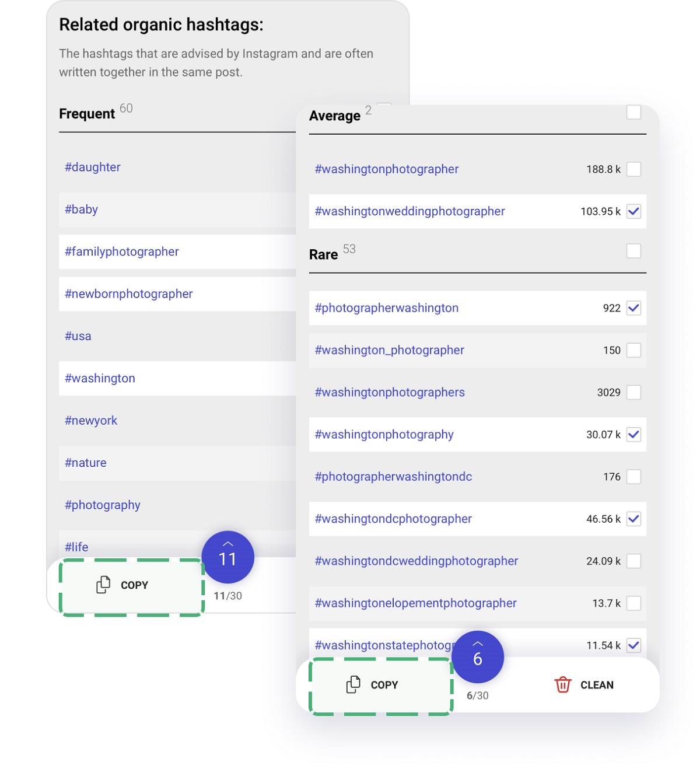Open the #life hashtag

point(76,547)
